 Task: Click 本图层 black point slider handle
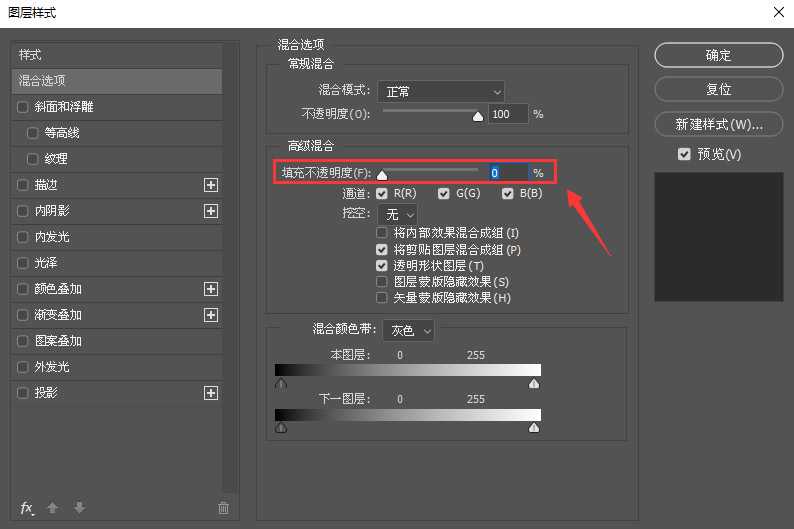click(281, 383)
